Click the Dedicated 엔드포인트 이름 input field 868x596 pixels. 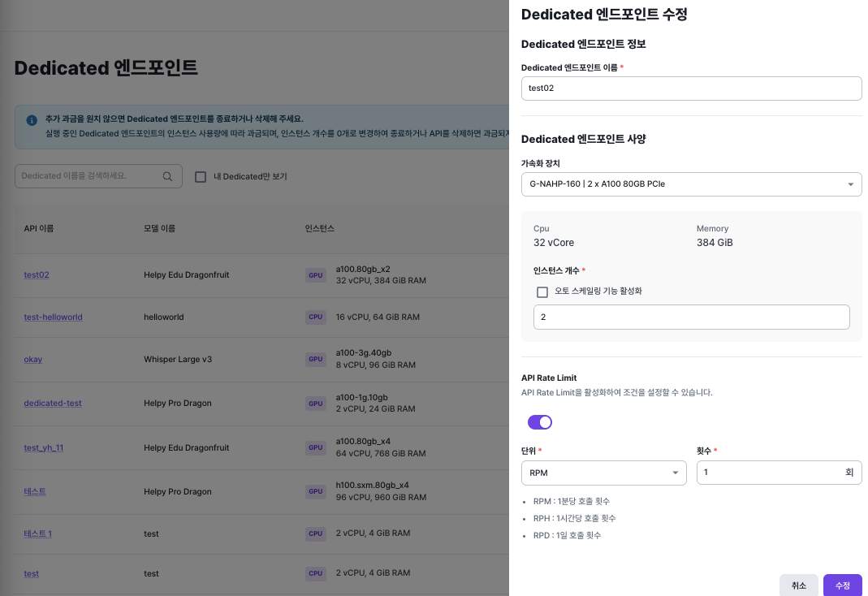(x=691, y=88)
